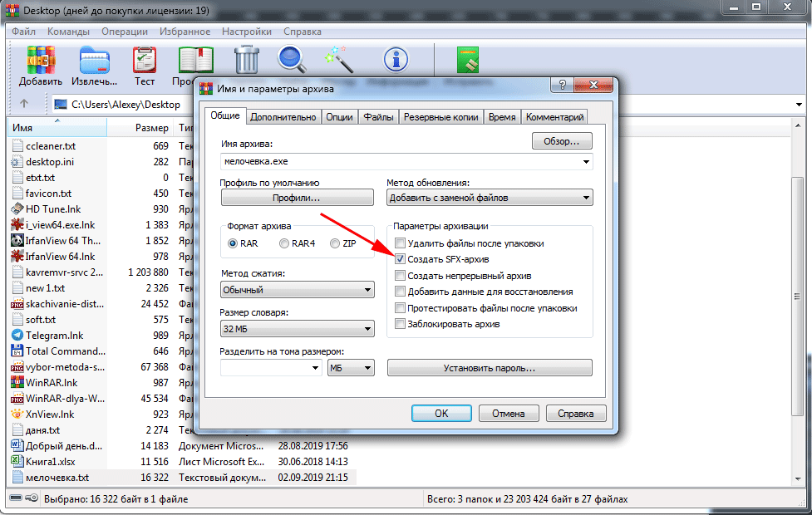The image size is (812, 515).
Task: Click the up-folder arrow icon
Action: (24, 104)
